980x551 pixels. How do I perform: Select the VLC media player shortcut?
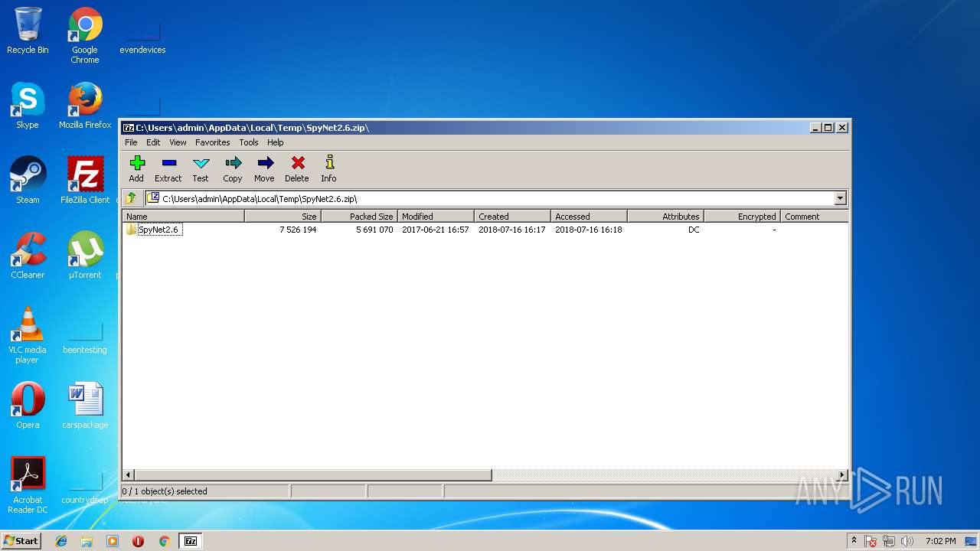tap(28, 335)
